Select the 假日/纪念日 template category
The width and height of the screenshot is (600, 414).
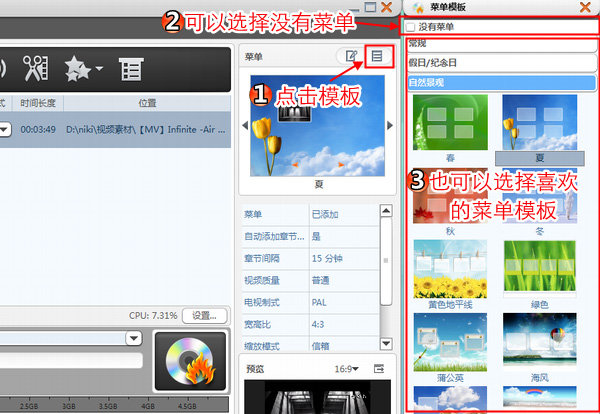[500, 63]
